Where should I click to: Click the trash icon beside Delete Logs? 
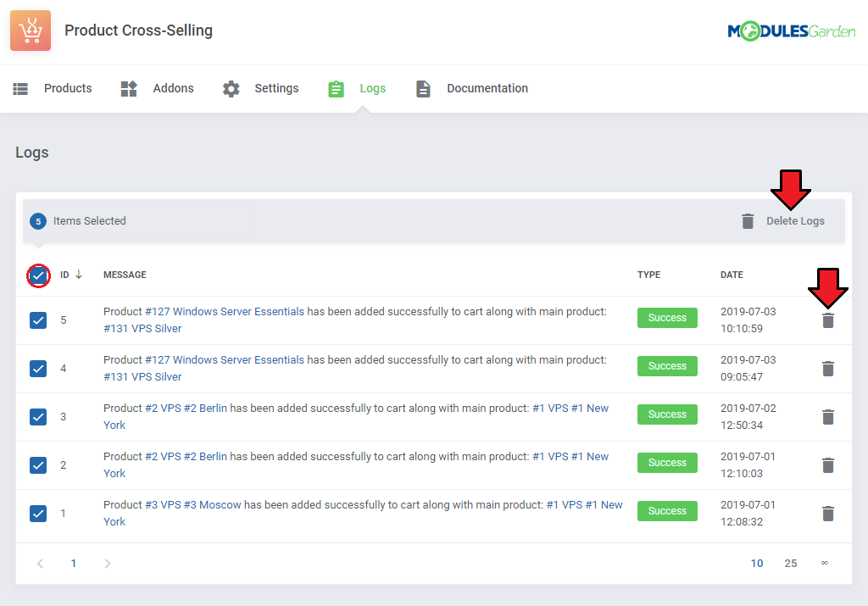coord(748,221)
